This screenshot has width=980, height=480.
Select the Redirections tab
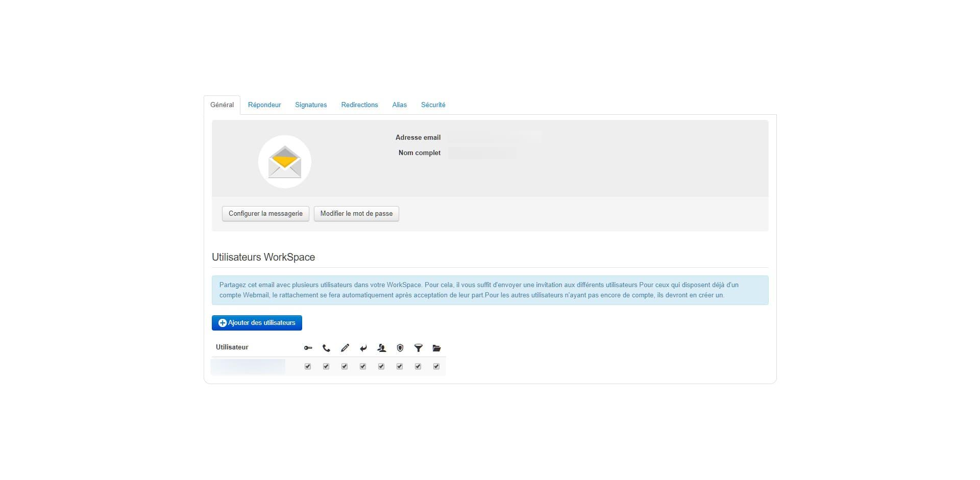[x=359, y=105]
